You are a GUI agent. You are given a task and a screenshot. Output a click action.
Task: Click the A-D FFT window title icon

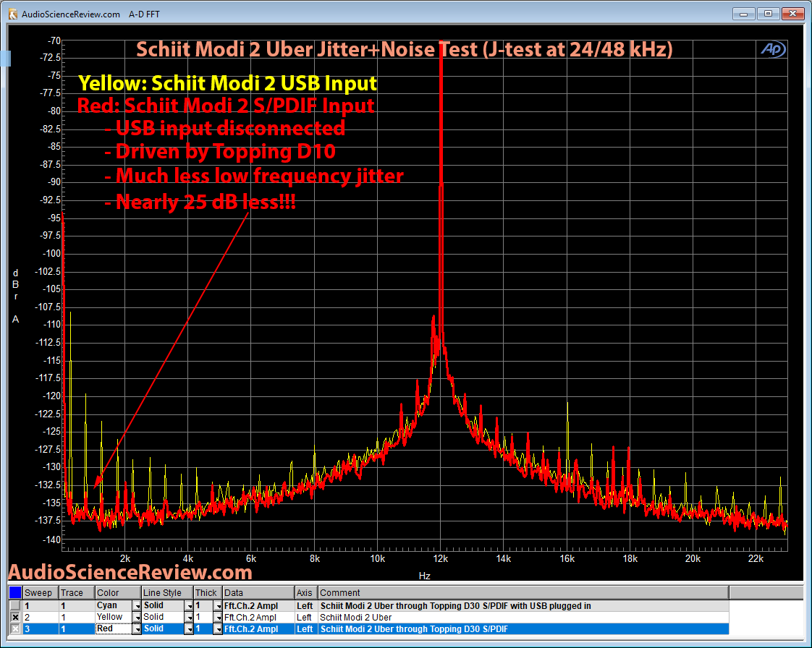[12, 14]
